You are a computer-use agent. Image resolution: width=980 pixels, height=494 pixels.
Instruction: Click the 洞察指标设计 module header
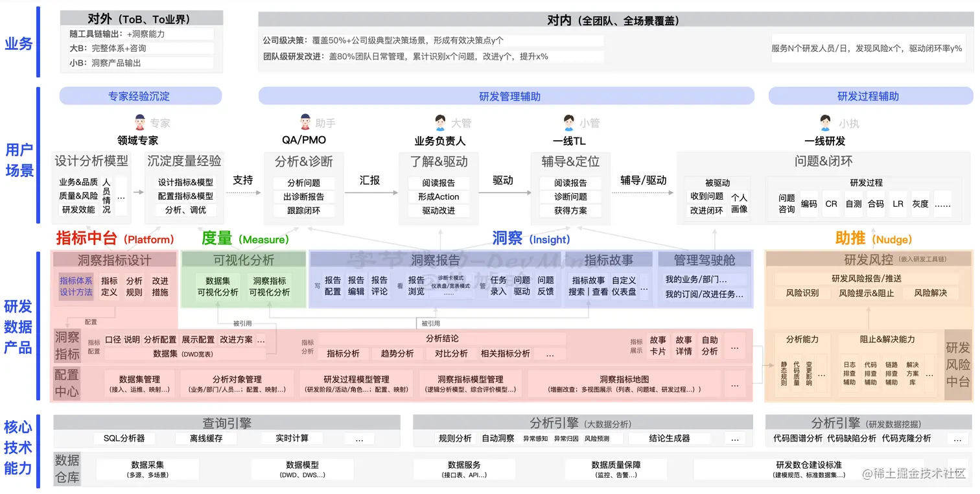click(115, 260)
